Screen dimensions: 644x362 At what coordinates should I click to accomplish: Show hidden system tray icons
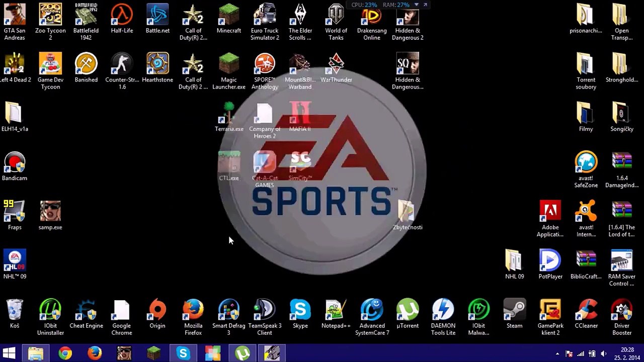click(557, 354)
